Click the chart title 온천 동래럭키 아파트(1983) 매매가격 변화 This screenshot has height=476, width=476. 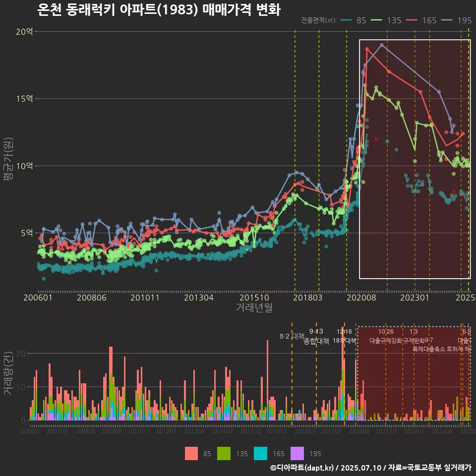[x=159, y=10]
